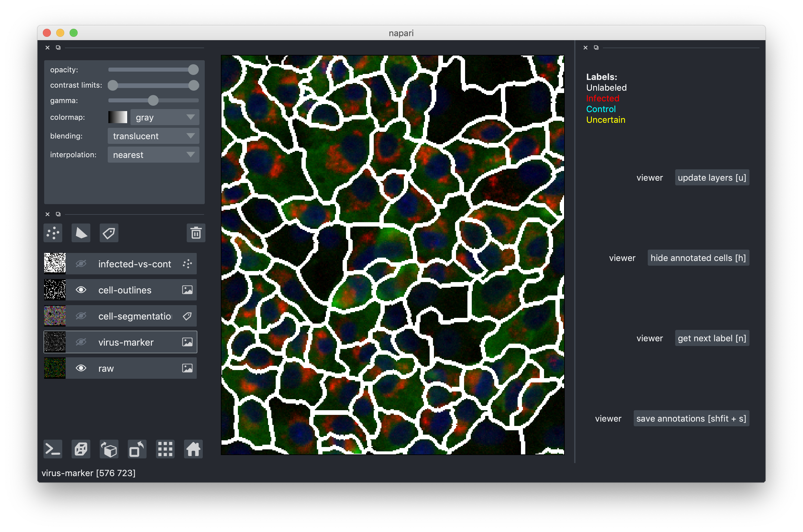Click save annotations button

(x=691, y=418)
